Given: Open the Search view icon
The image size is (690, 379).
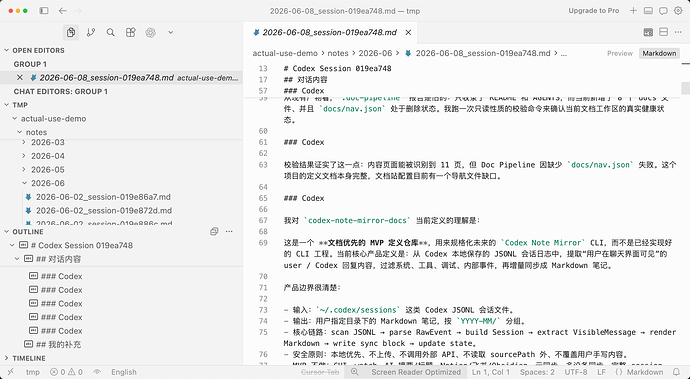Looking at the screenshot, I should (111, 32).
